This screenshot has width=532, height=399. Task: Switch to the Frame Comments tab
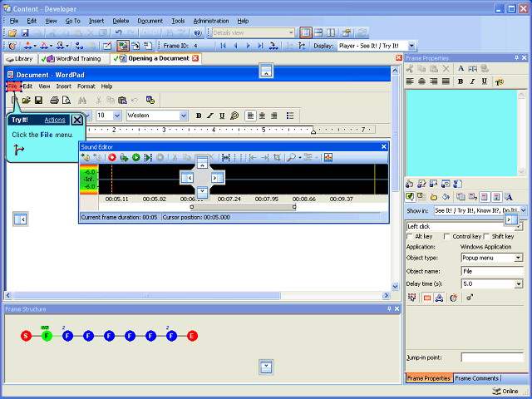point(476,378)
